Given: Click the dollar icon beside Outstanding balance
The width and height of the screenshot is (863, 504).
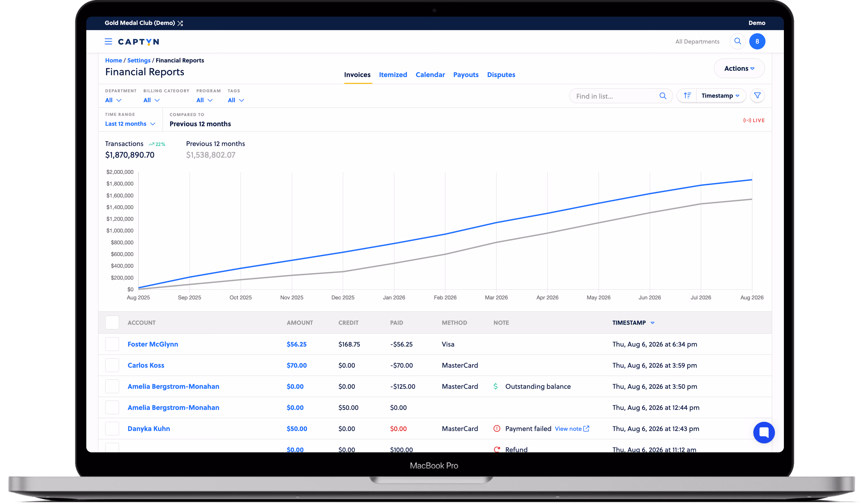Looking at the screenshot, I should pos(496,386).
